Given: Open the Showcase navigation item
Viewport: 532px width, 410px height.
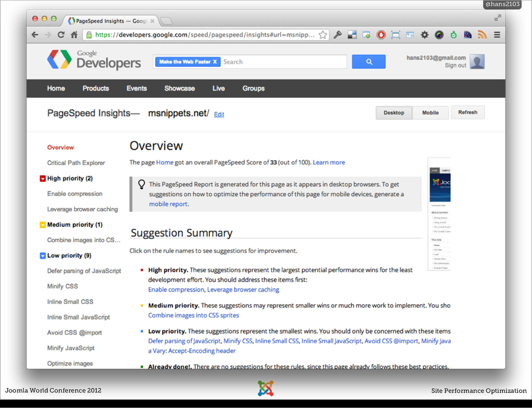Looking at the screenshot, I should pos(180,88).
